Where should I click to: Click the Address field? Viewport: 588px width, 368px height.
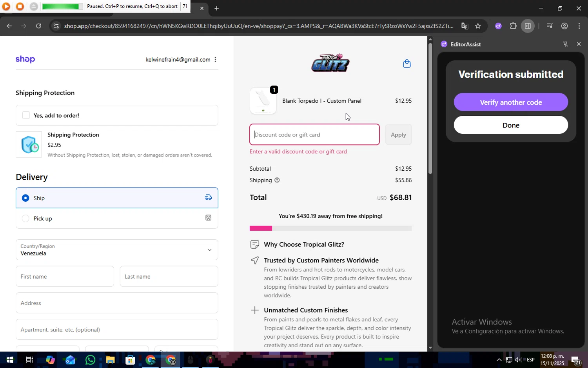click(117, 303)
